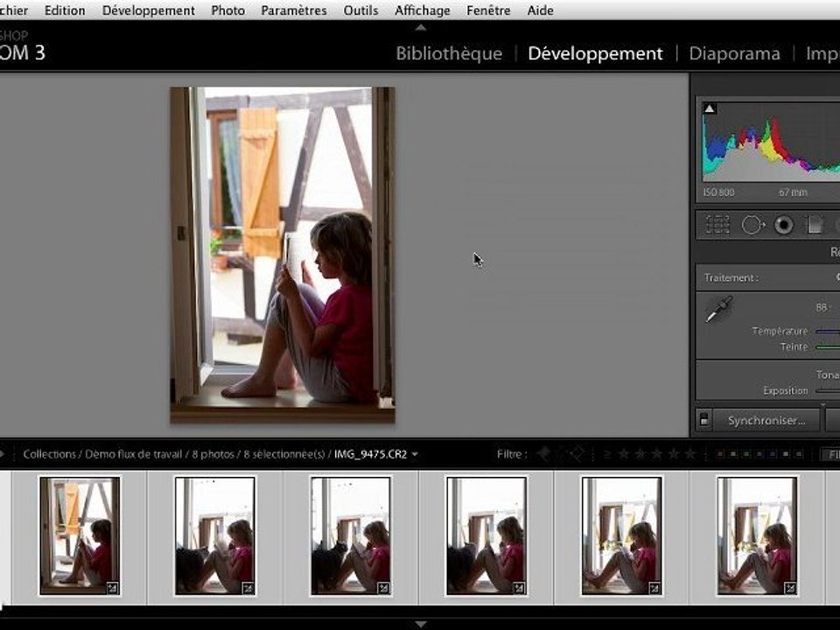The image size is (840, 630).
Task: Click develop adjustments badge on fourth thumbnail
Action: pyautogui.click(x=519, y=588)
